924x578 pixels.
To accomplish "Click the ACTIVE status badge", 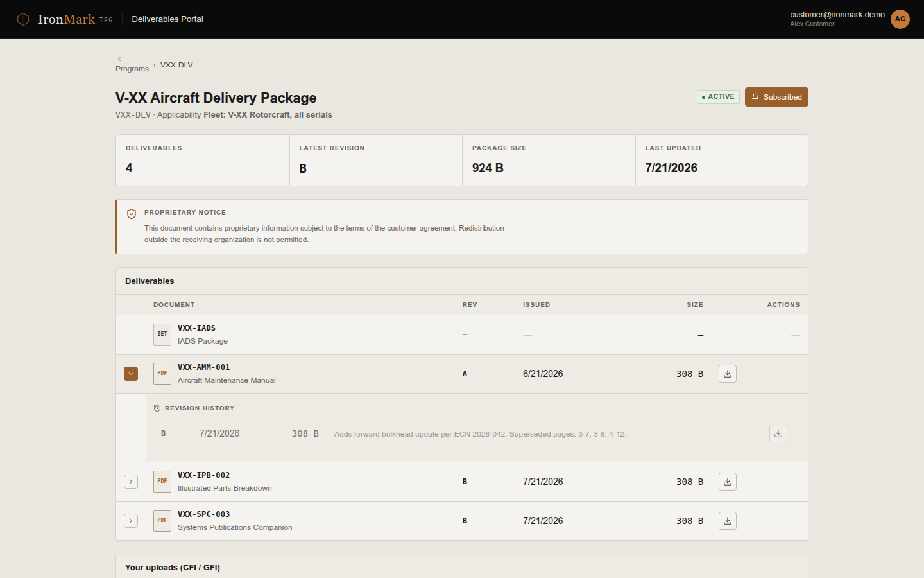I will (719, 97).
